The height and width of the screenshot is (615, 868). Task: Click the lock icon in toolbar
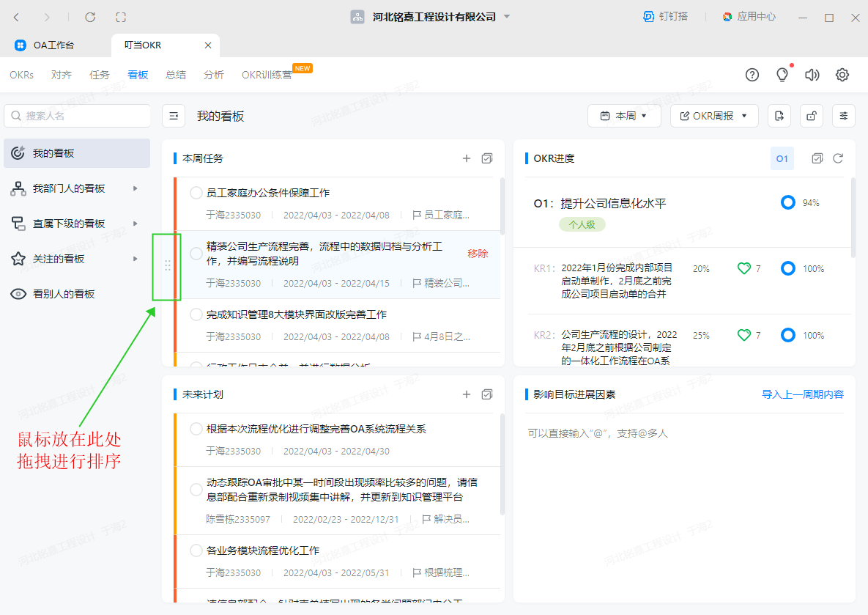click(x=812, y=116)
